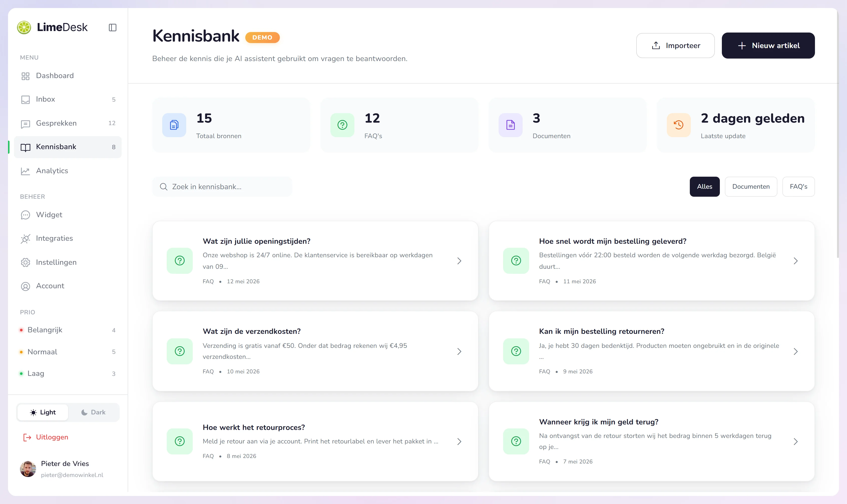Click the Instellingen gear icon
847x504 pixels.
tap(26, 263)
